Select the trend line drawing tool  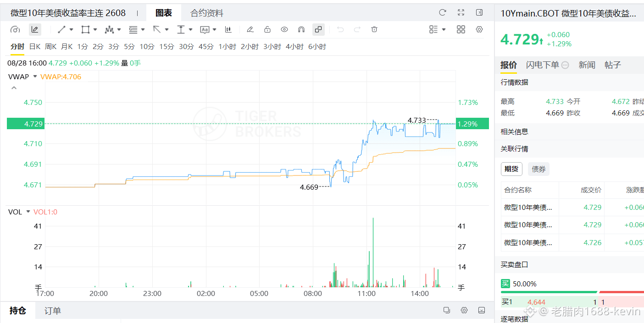[x=61, y=30]
